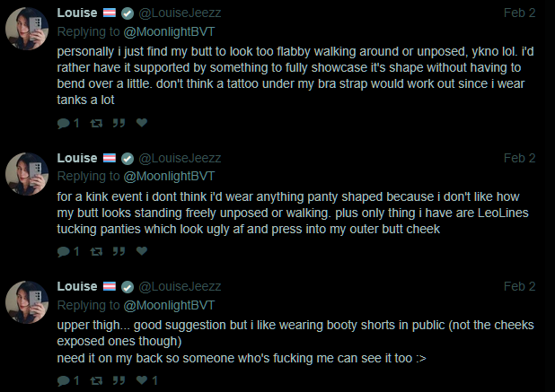Click the Louise display name on the third tweet
The image size is (555, 392).
(x=77, y=286)
